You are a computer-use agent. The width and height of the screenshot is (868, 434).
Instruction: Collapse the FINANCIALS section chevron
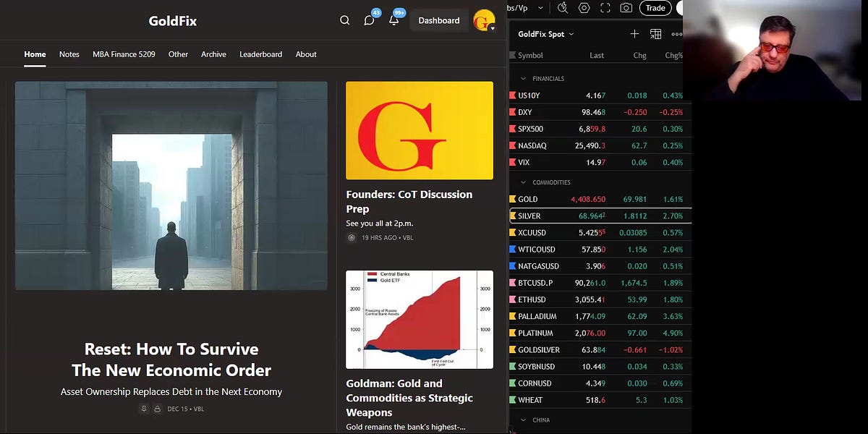522,78
